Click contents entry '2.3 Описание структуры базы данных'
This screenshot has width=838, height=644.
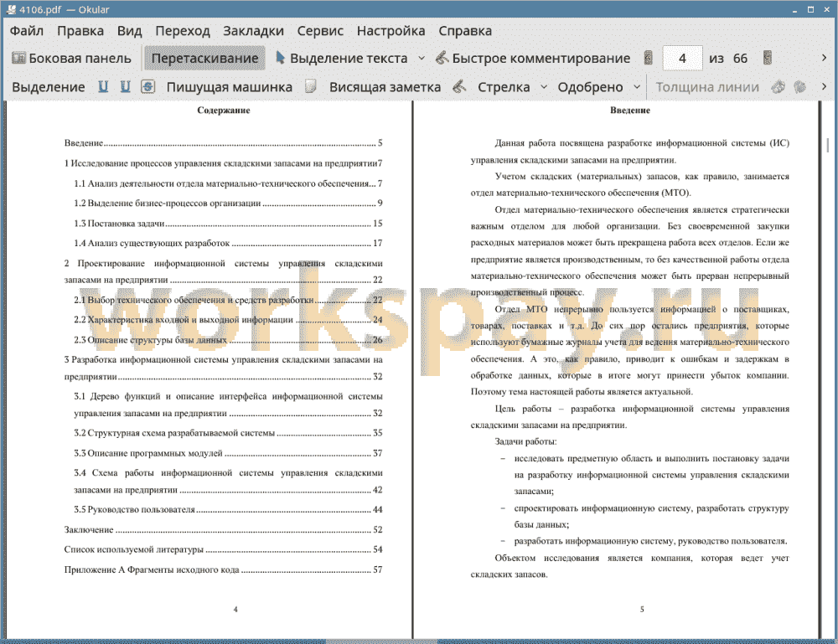[x=228, y=340]
